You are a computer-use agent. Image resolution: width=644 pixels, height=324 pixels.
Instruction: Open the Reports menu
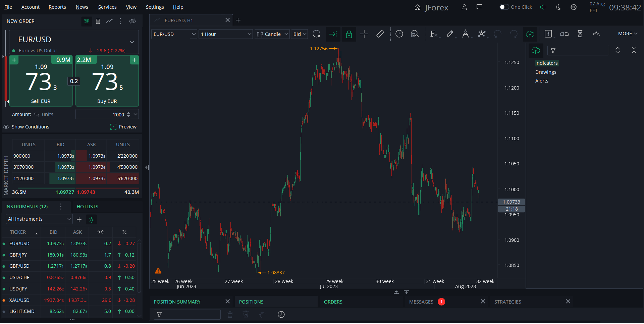(x=57, y=7)
